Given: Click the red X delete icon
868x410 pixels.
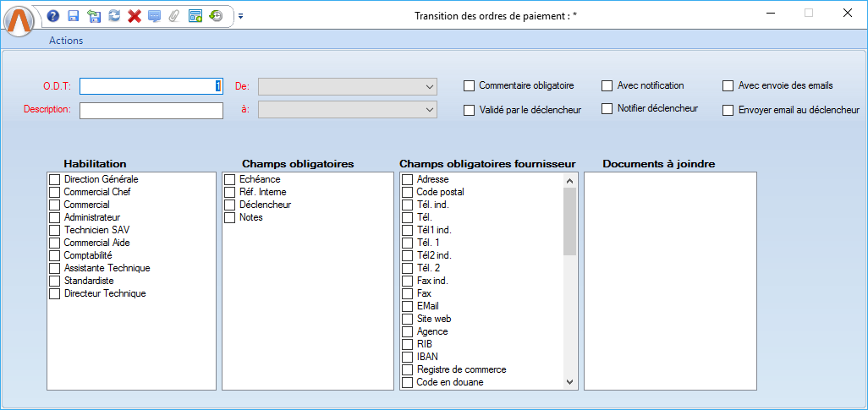Looking at the screenshot, I should pos(134,15).
